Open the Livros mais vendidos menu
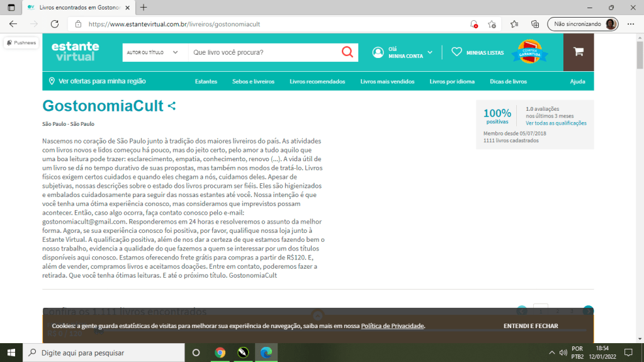 click(387, 82)
